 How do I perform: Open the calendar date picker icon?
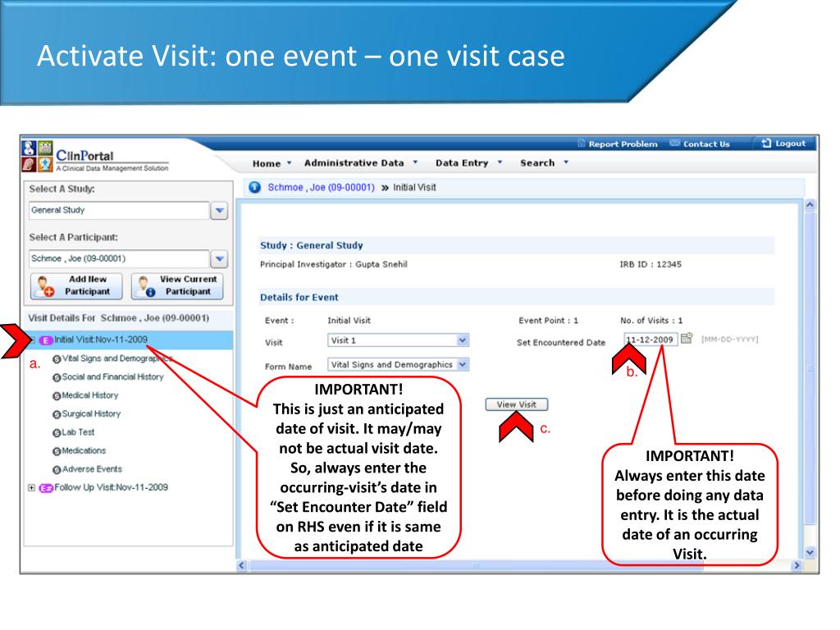tap(687, 338)
